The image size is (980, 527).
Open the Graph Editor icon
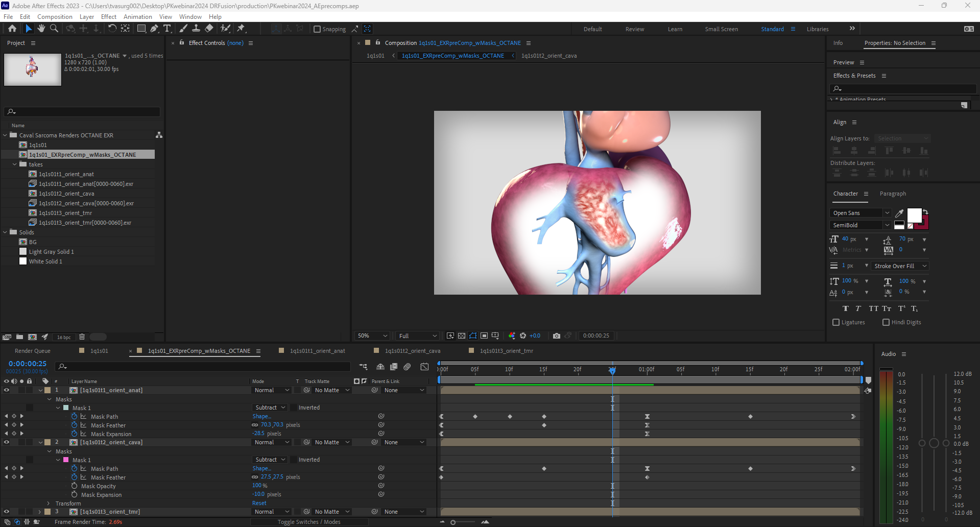click(424, 367)
